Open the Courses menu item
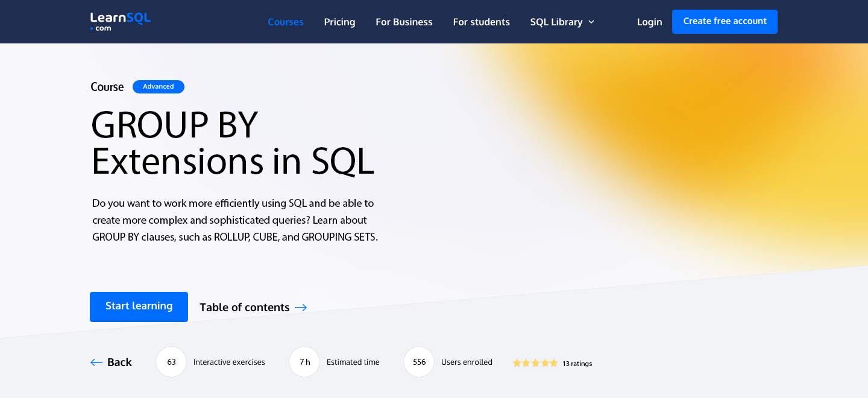Viewport: 868px width, 398px height. point(286,22)
